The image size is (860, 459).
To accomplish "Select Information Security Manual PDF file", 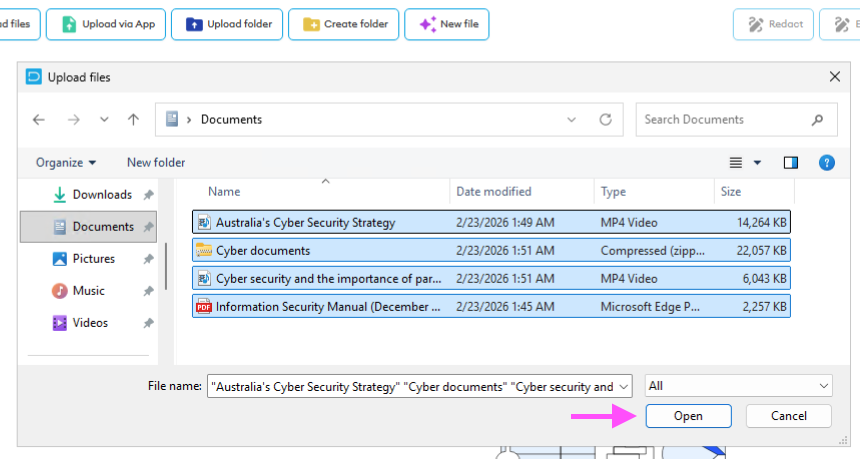I will point(491,307).
